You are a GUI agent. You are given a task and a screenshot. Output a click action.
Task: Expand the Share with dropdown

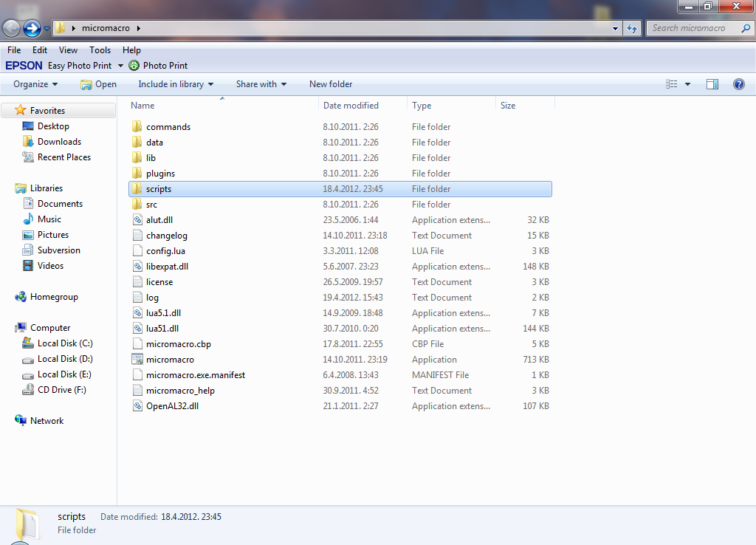tap(261, 84)
